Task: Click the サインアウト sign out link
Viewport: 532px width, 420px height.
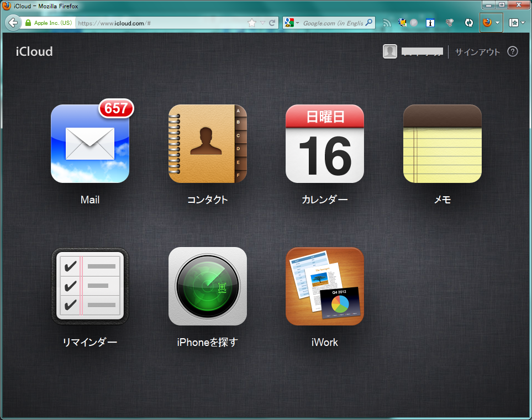Action: point(477,52)
